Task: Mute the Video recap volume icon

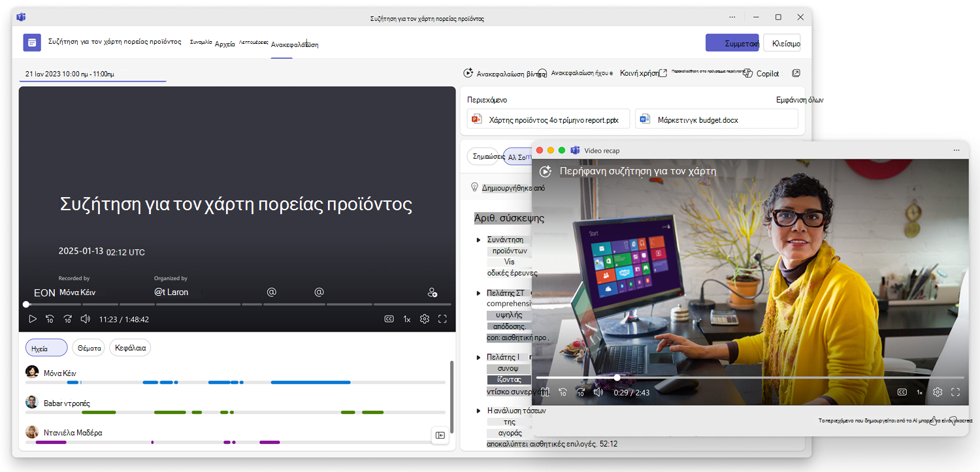Action: [598, 392]
